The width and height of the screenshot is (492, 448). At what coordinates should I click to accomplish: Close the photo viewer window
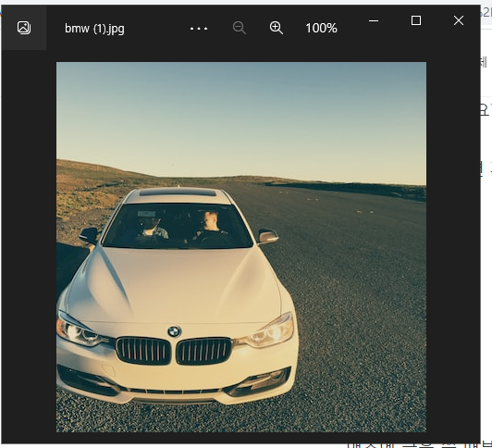(x=459, y=20)
